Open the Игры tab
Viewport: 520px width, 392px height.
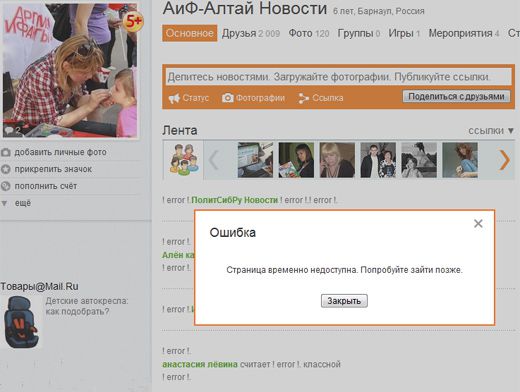404,33
